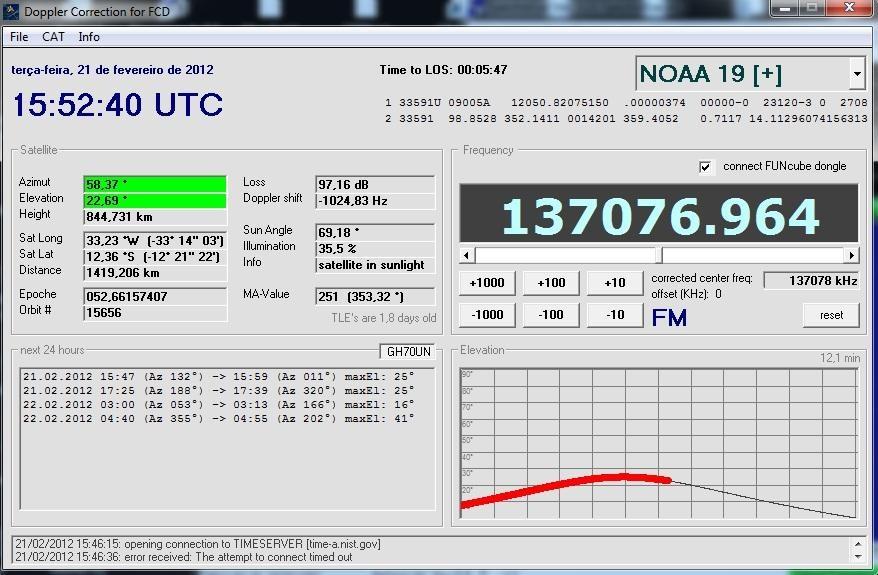Click the corrected center freq field 137078 kHz
Viewport: 878px width, 575px height.
coord(811,281)
